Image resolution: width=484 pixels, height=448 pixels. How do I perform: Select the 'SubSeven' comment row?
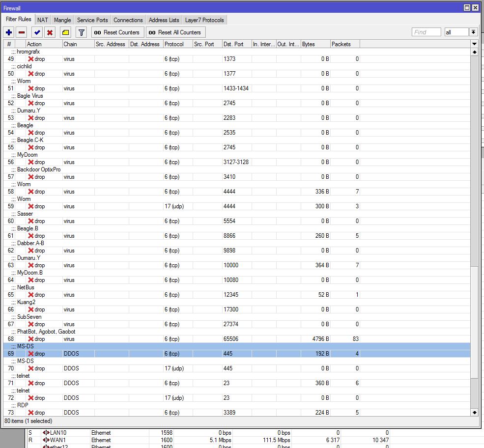[x=237, y=316]
